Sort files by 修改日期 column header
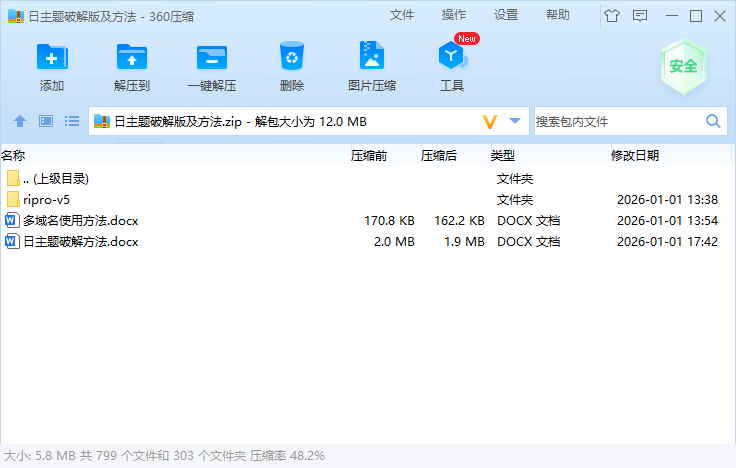The image size is (736, 468). click(635, 156)
